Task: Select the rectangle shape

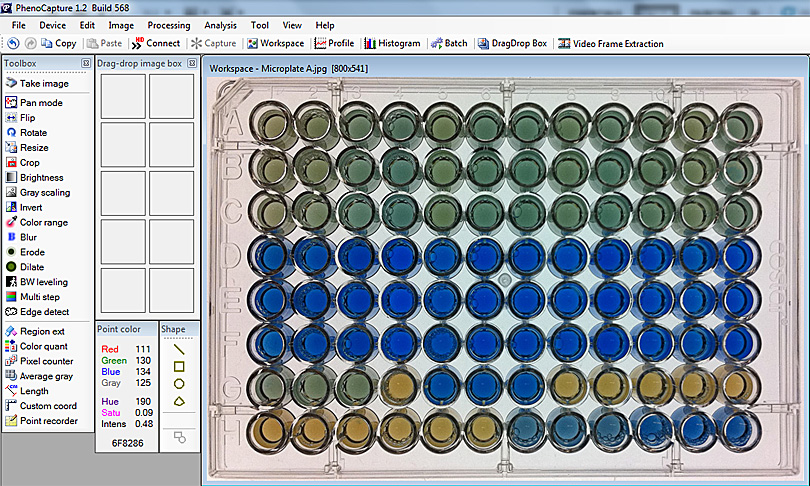Action: pyautogui.click(x=179, y=366)
